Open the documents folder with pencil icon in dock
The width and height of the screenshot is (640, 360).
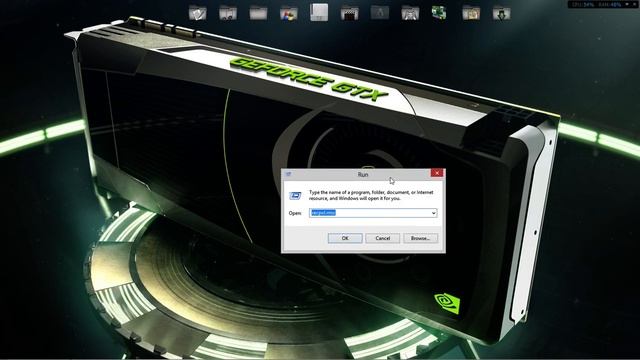(x=198, y=13)
